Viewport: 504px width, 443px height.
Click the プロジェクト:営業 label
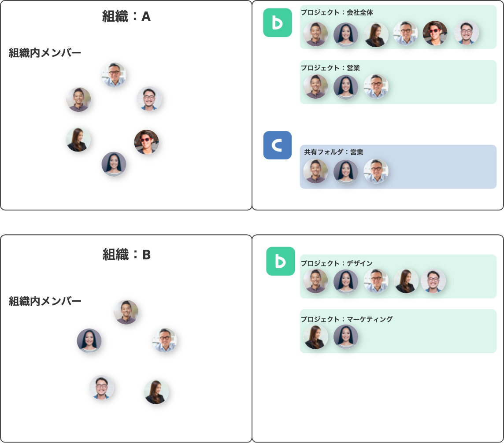(x=330, y=68)
